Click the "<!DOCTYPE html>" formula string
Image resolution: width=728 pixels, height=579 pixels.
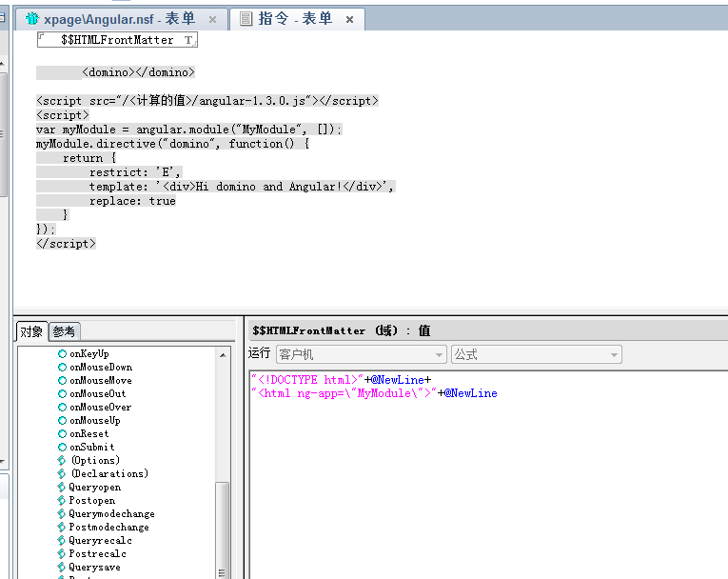[306, 380]
